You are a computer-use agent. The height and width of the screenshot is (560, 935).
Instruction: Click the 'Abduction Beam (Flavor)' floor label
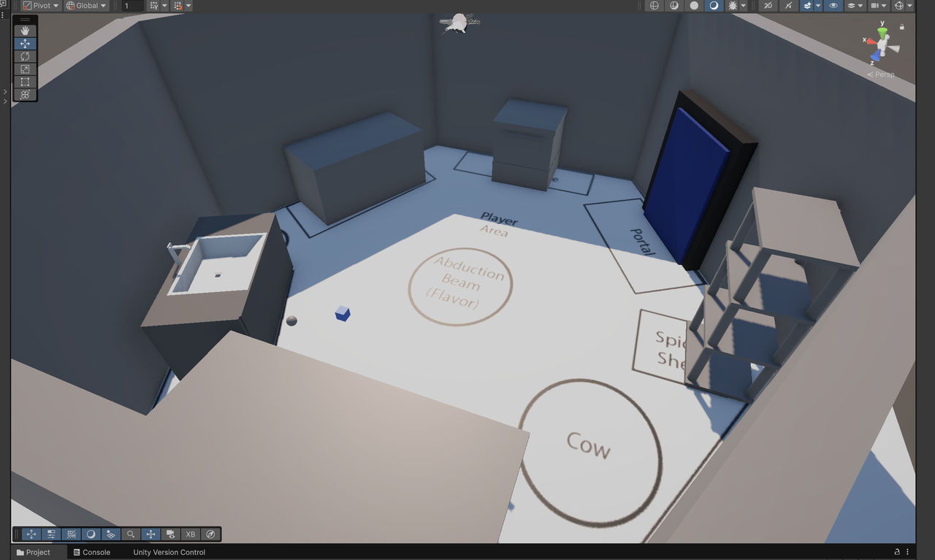click(465, 281)
